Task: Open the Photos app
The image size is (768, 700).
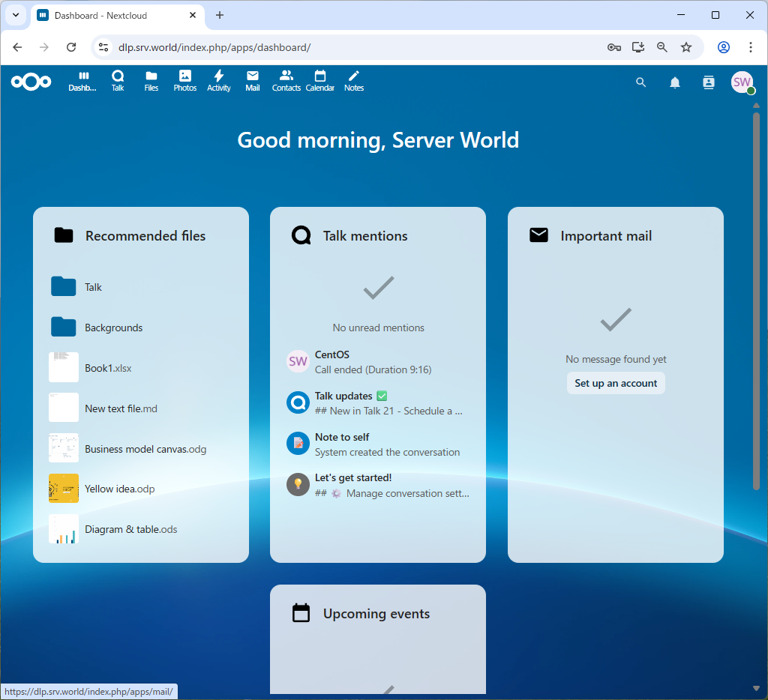Action: (184, 80)
